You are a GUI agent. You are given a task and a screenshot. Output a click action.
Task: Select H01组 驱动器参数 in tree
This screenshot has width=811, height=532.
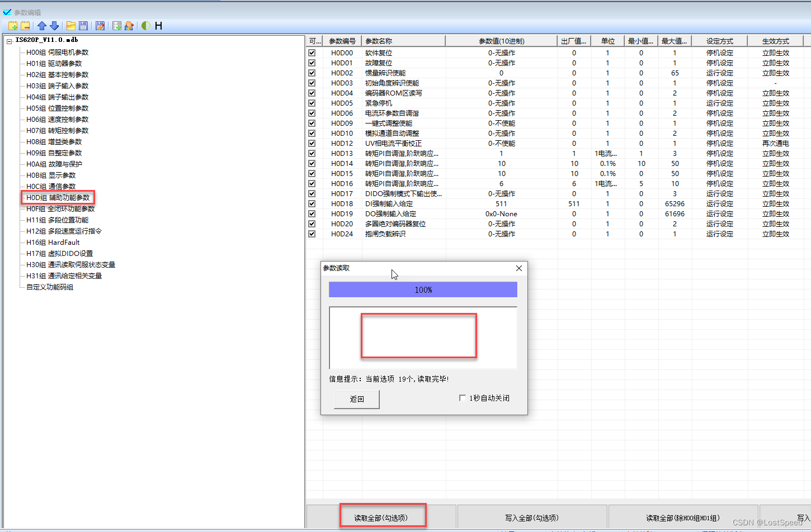(x=54, y=64)
